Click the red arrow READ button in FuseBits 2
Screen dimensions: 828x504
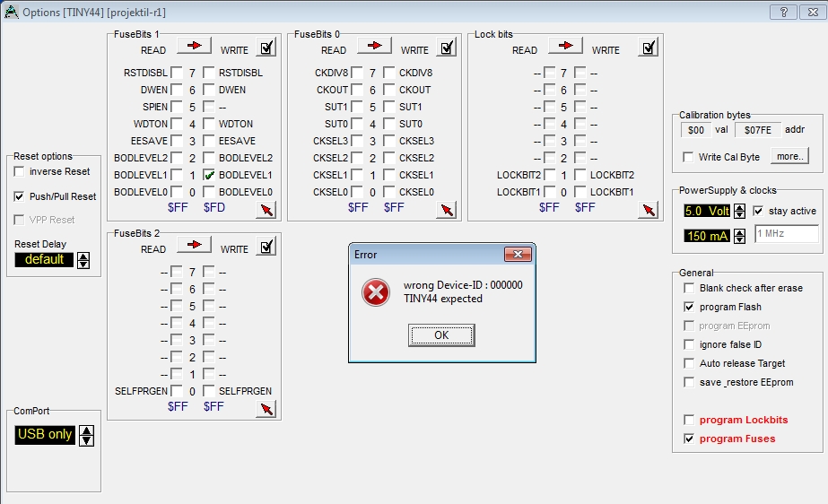pos(194,246)
